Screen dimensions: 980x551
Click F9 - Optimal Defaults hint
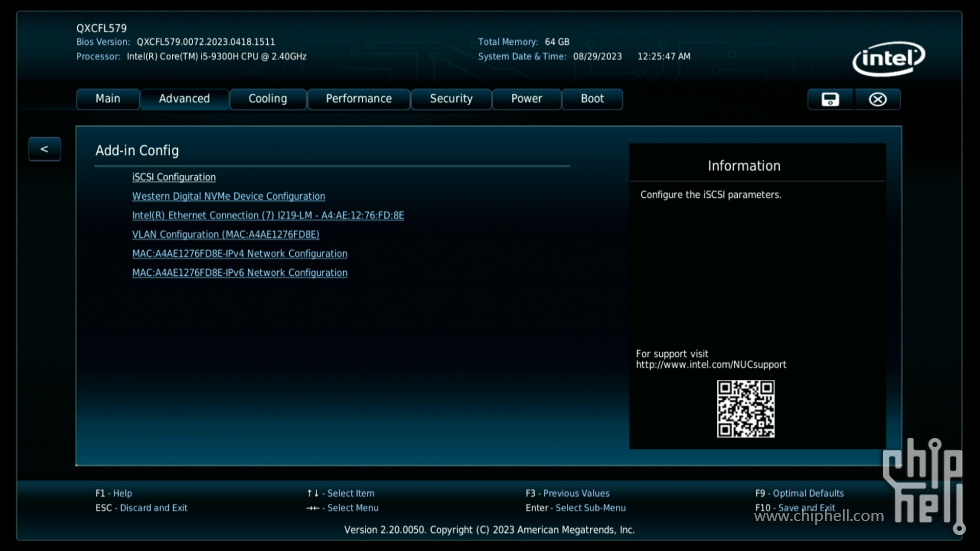coord(799,494)
